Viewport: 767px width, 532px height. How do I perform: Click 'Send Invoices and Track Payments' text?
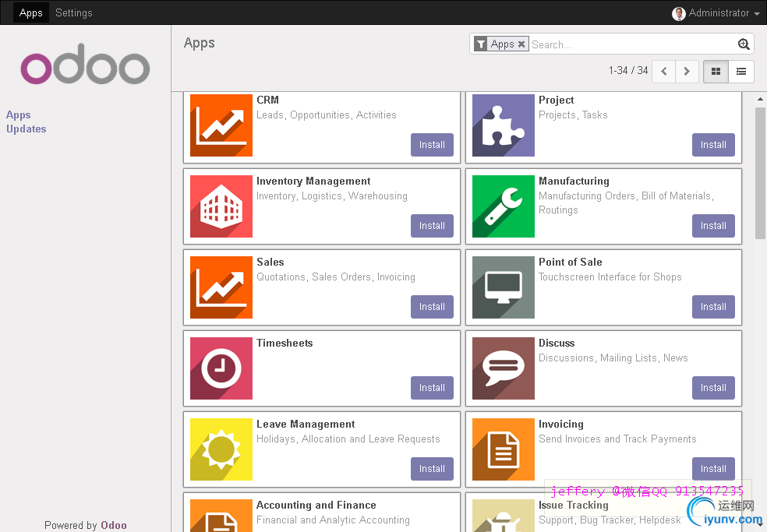point(617,439)
